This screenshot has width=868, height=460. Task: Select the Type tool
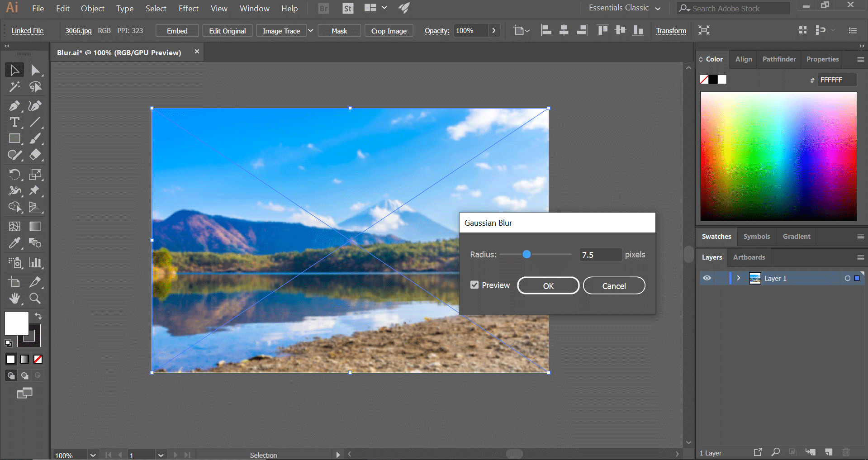pos(14,122)
